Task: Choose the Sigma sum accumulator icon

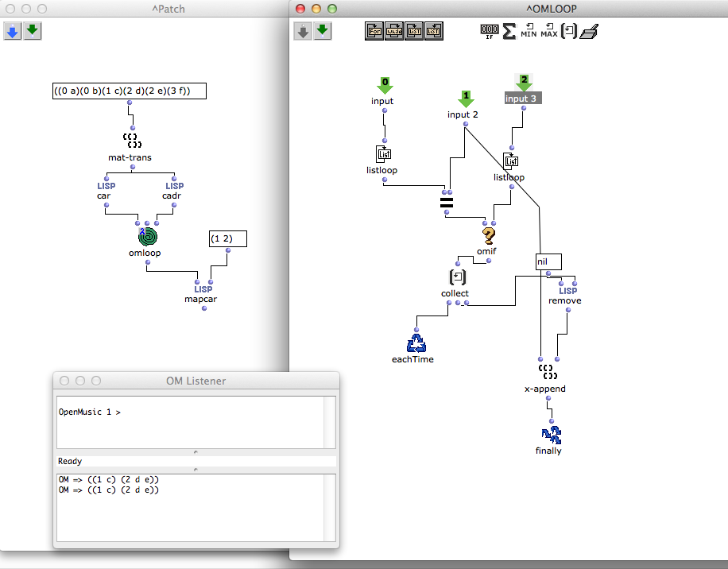Action: coord(509,31)
